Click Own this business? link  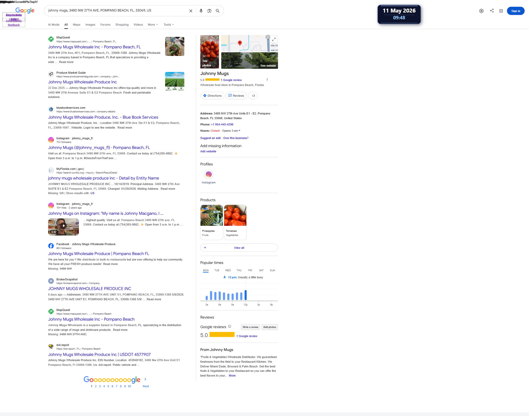tap(236, 138)
